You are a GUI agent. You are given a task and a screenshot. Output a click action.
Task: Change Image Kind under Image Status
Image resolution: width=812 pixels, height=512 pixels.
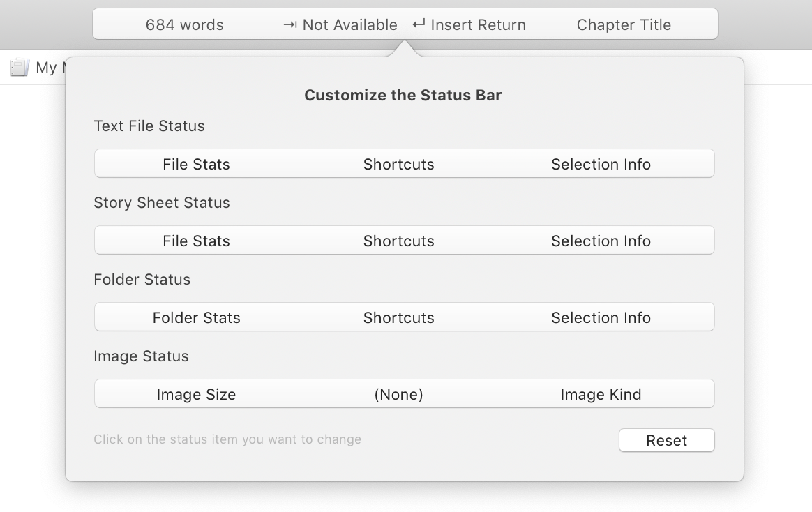[x=601, y=395]
